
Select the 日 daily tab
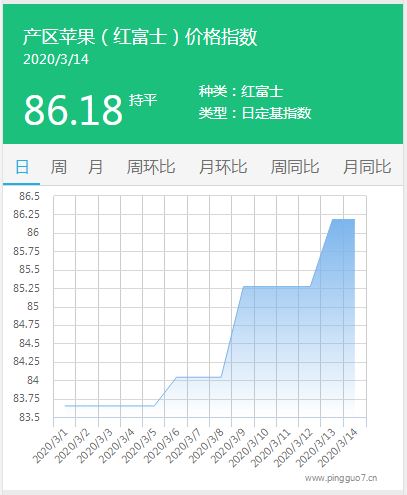[22, 167]
